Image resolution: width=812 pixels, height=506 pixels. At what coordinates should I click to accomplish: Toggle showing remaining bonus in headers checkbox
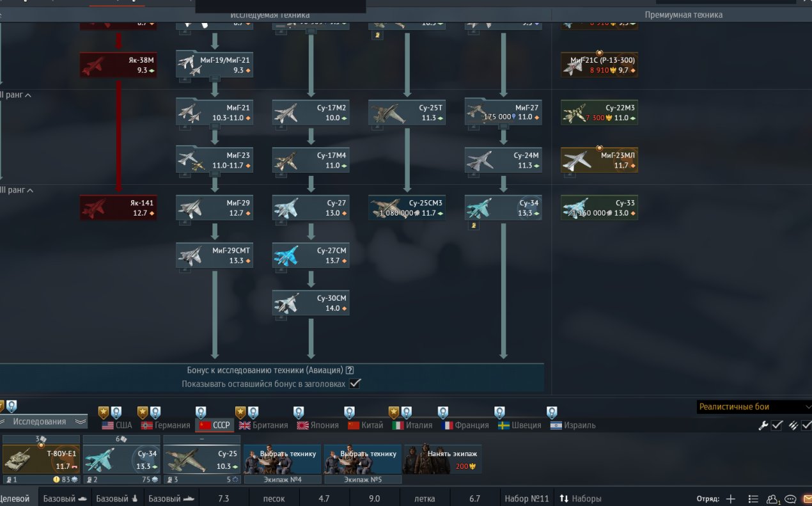click(x=355, y=384)
